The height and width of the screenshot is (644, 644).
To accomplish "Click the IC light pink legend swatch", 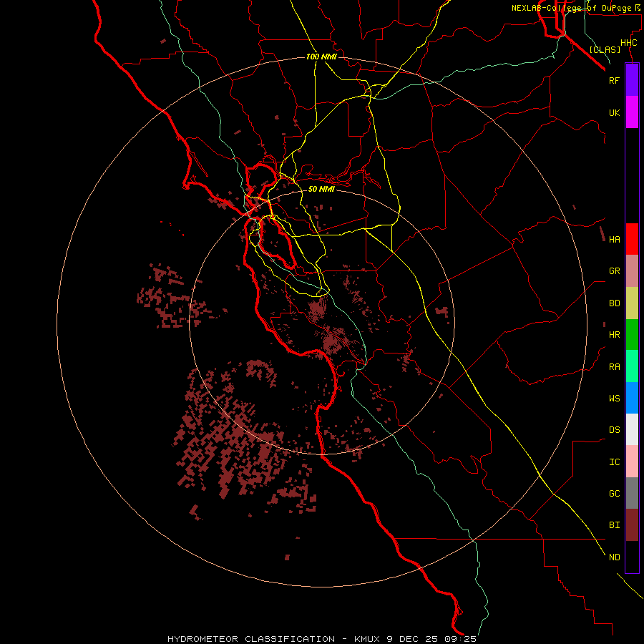I will click(632, 462).
